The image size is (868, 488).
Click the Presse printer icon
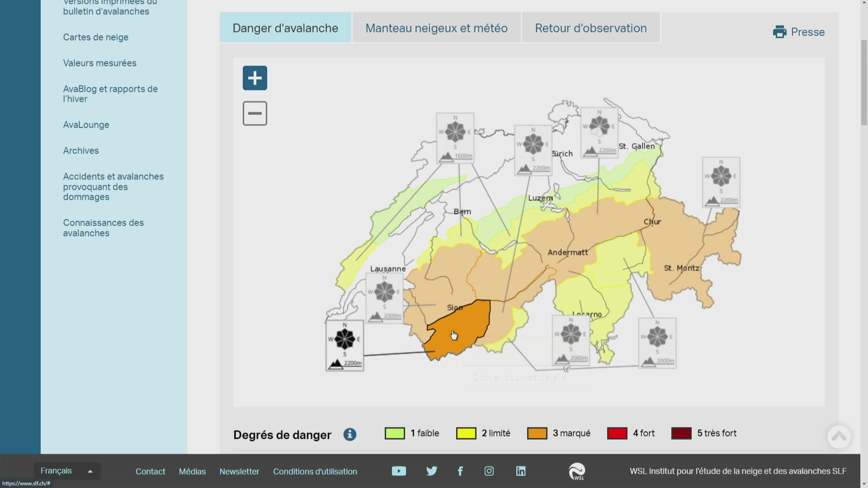click(780, 32)
